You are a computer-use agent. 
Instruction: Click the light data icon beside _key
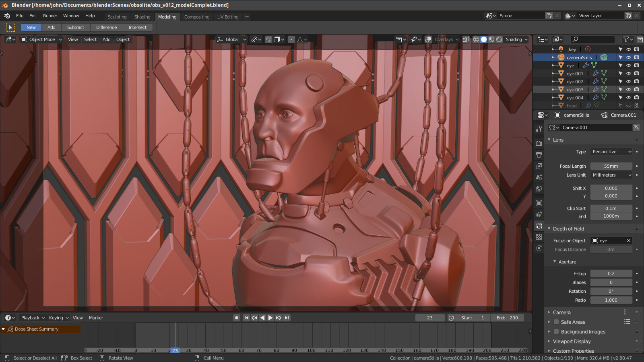[x=588, y=49]
